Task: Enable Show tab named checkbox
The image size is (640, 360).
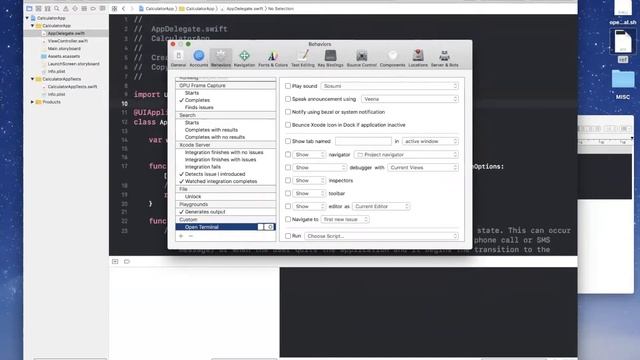Action: tap(288, 141)
